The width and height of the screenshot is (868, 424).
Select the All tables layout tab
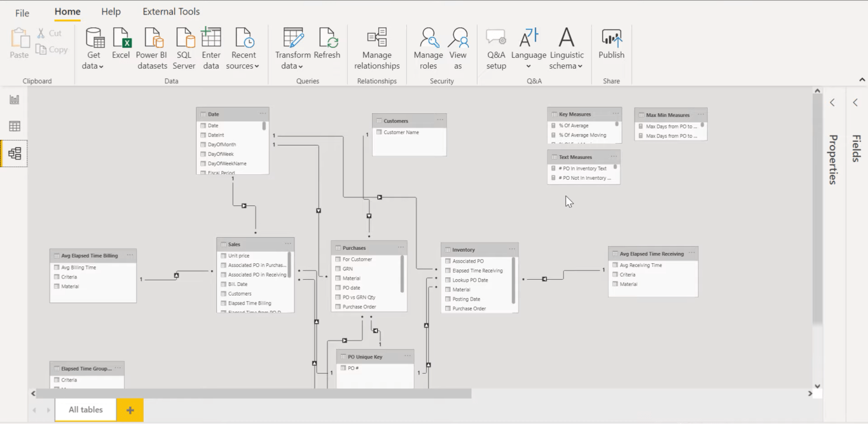tap(86, 409)
